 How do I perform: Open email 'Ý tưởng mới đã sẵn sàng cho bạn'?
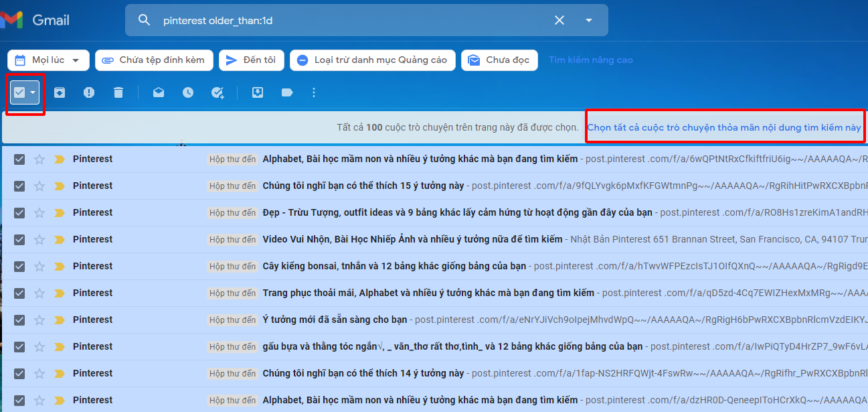pyautogui.click(x=335, y=320)
